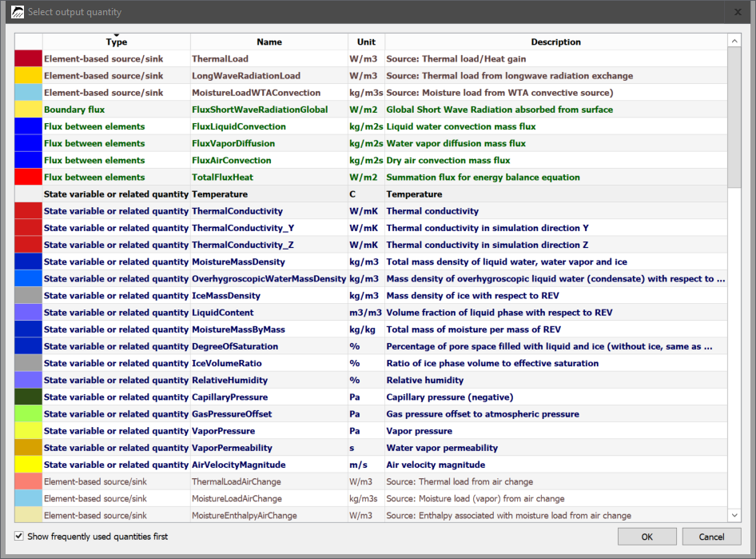Select MoistureLoadAirChange entry
This screenshot has width=756, height=559.
[x=269, y=498]
